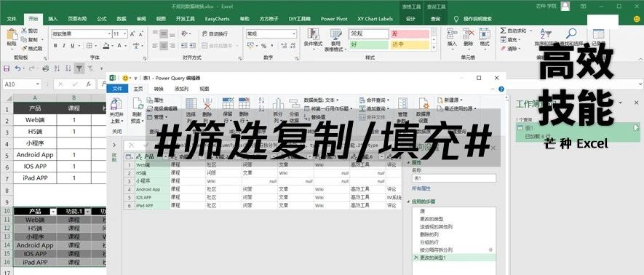Toggle bold formatting
Viewport: 644px width, 275px height.
click(x=56, y=46)
